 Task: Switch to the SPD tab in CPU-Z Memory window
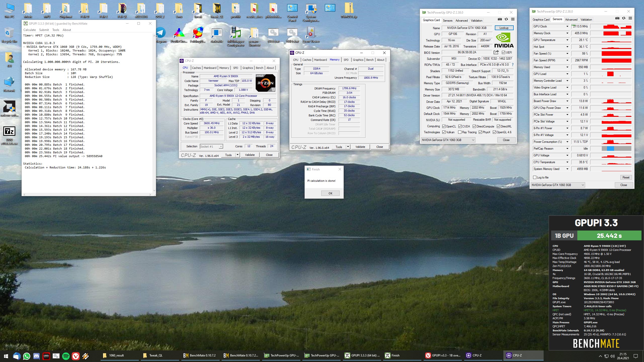[346, 60]
